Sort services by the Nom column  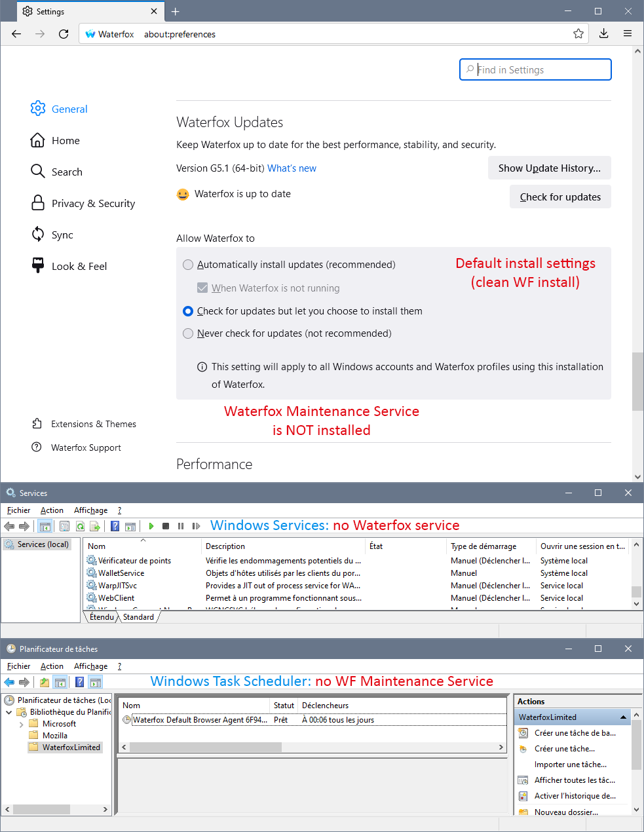[96, 546]
